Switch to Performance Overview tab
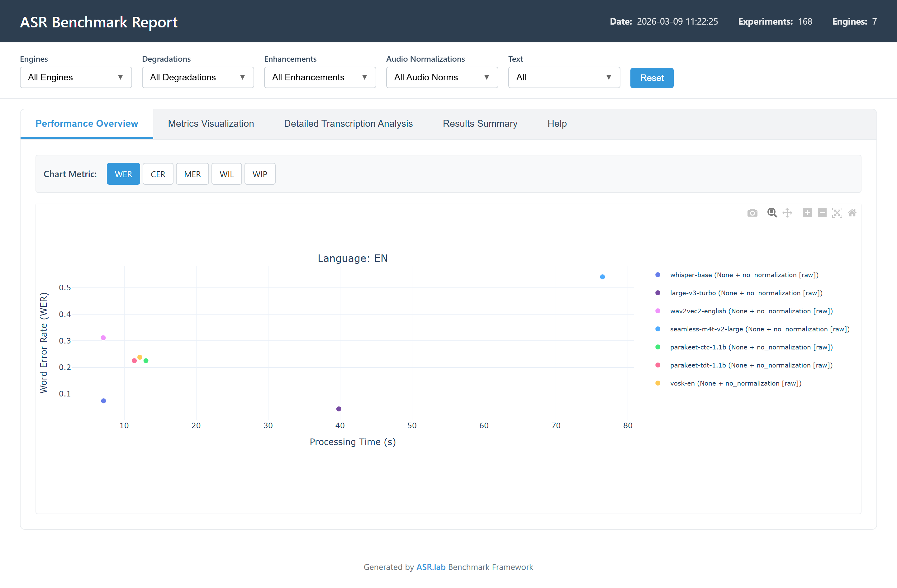The height and width of the screenshot is (588, 897). [87, 124]
